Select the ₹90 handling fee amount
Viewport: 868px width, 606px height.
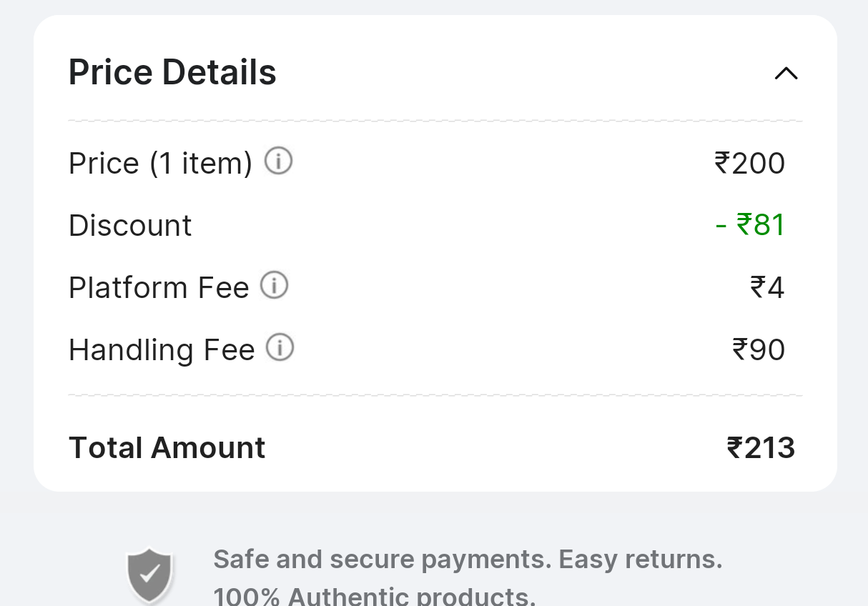759,350
